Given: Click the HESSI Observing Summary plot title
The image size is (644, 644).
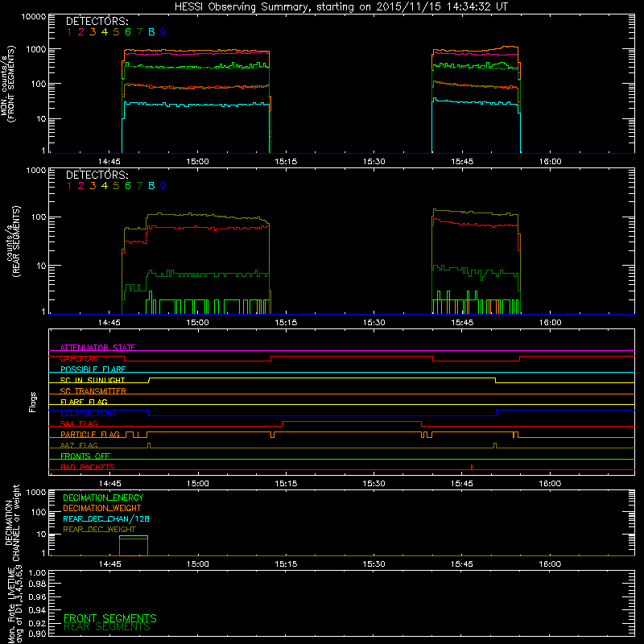Looking at the screenshot, I should click(x=341, y=7).
